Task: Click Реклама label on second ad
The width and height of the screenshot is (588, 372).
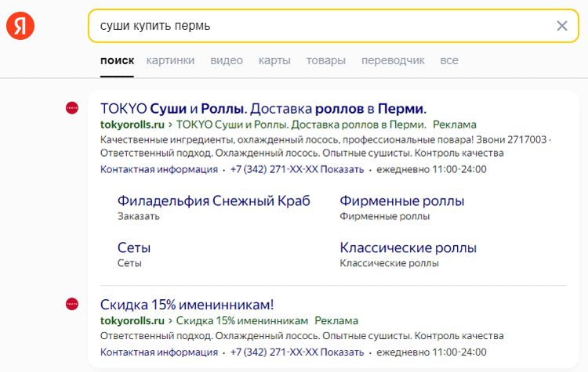Action: coord(336,320)
